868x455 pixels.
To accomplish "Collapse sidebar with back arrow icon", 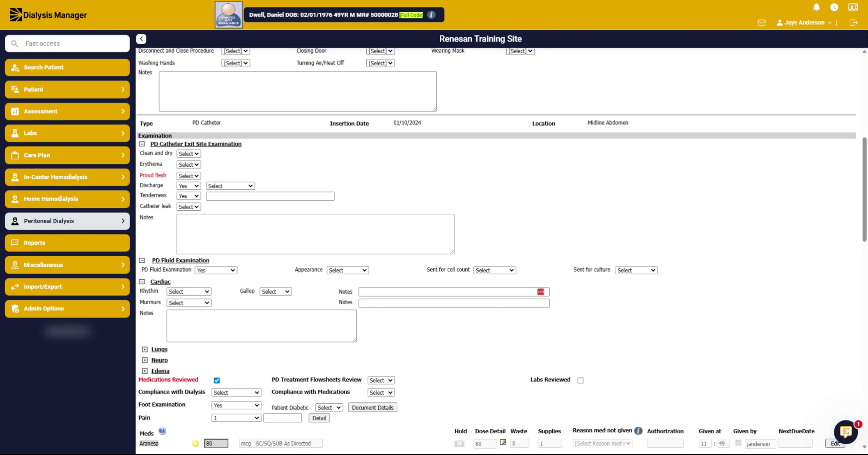I will [x=141, y=39].
